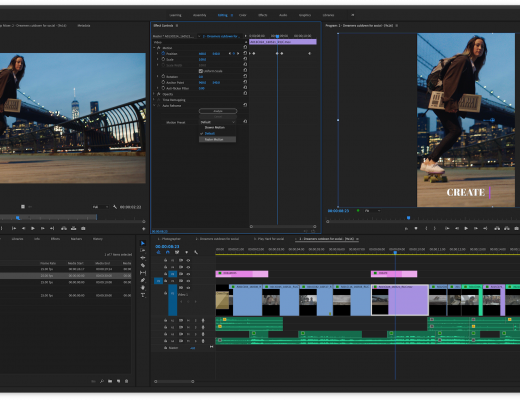Solo the first audio track
Screen dimensions: 520x400
click(x=196, y=320)
